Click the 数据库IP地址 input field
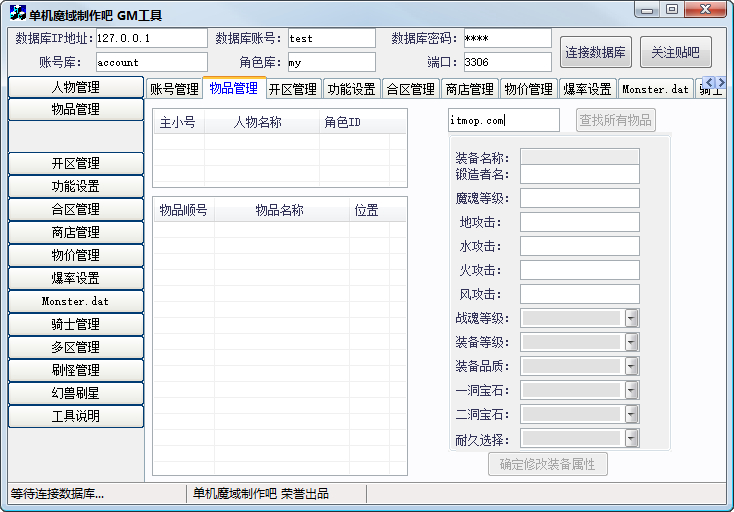The image size is (734, 512). [x=152, y=38]
